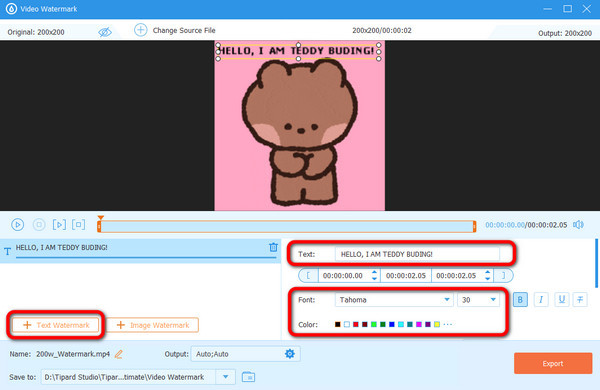Export the watermarked video
This screenshot has height=390, width=600.
click(553, 363)
